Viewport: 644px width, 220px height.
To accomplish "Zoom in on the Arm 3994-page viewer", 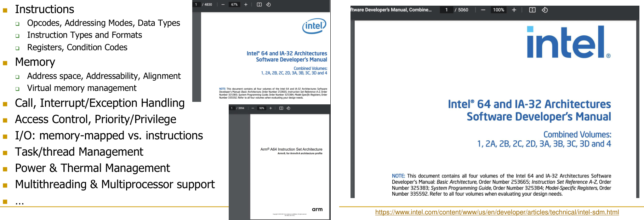I will [x=270, y=108].
